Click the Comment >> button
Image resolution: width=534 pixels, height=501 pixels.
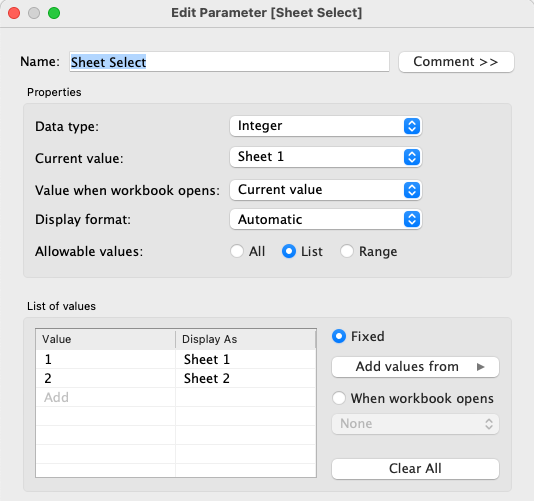(x=456, y=62)
